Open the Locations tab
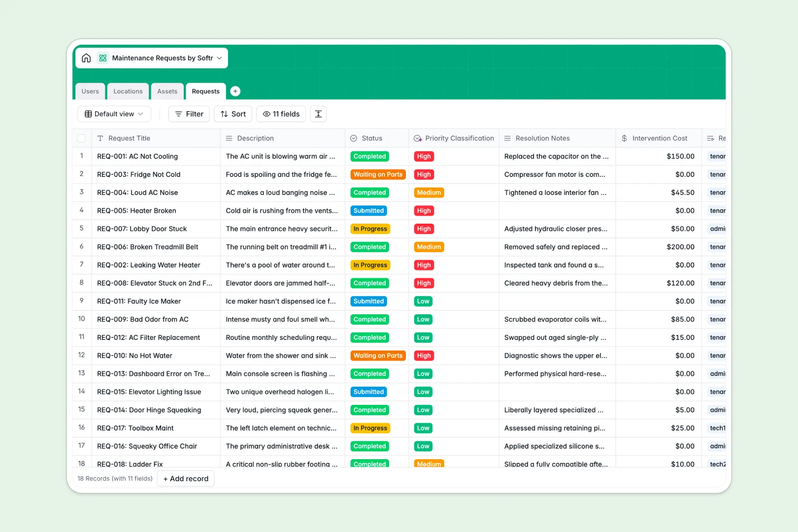This screenshot has height=532, width=798. click(x=128, y=91)
